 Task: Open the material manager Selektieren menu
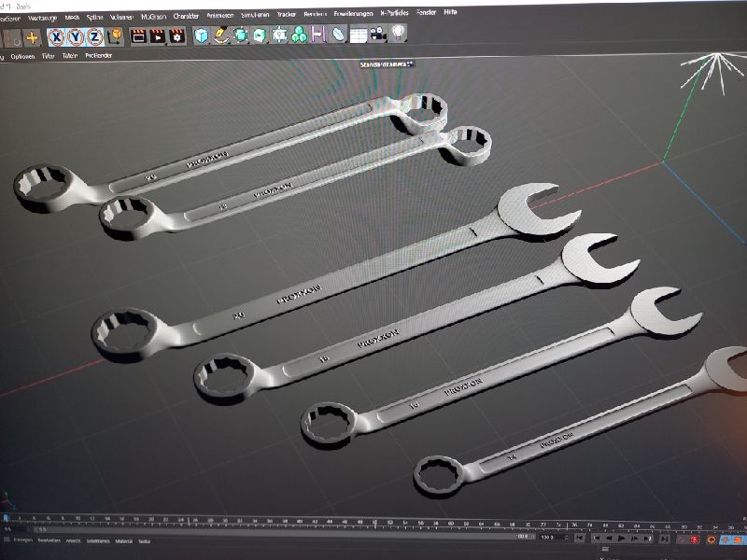[98, 541]
